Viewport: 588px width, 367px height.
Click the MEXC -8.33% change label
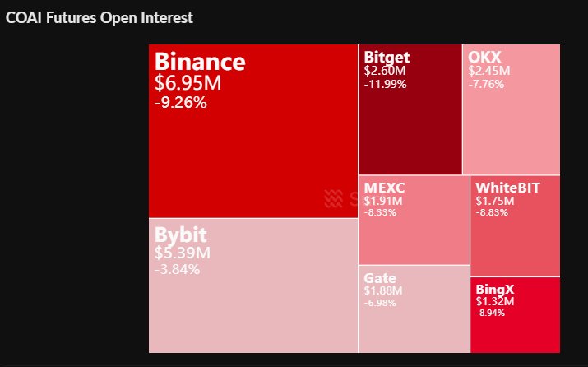point(380,212)
